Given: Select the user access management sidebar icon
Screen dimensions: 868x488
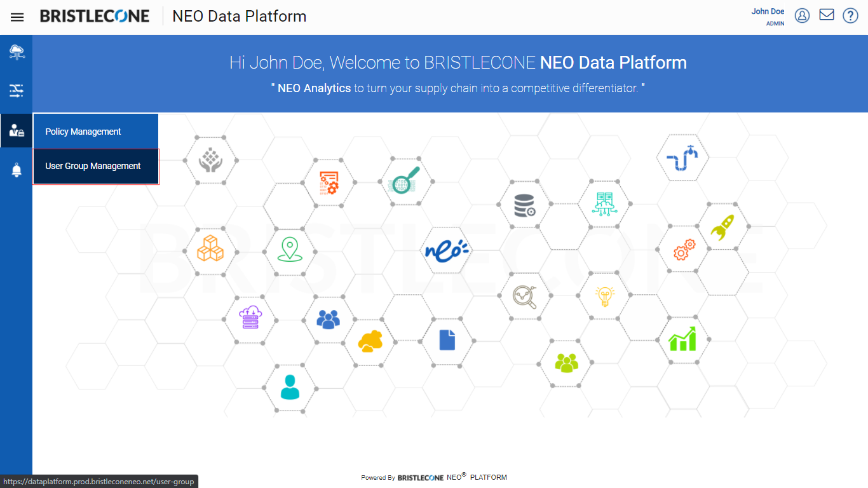Looking at the screenshot, I should tap(17, 131).
